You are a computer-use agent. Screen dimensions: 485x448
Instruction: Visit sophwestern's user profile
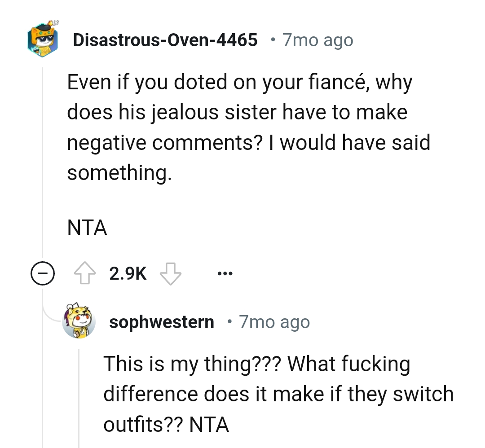(162, 321)
